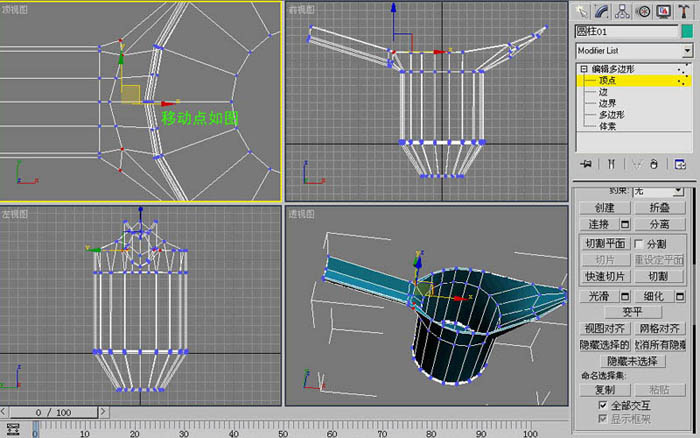Click the 隐藏选择的 button
This screenshot has height=438, width=700.
pos(605,345)
